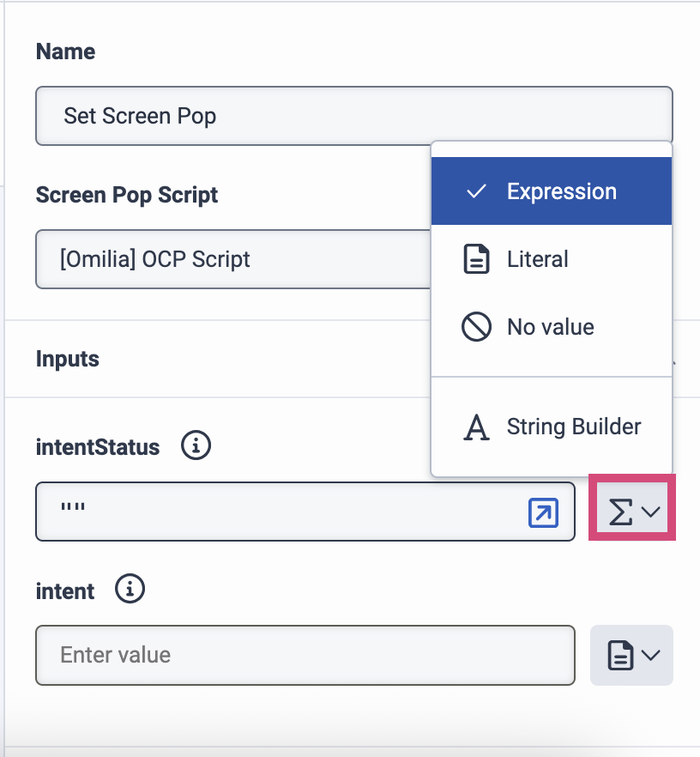Toggle the chevron next to the sigma icon
The width and height of the screenshot is (700, 757).
coord(651,512)
